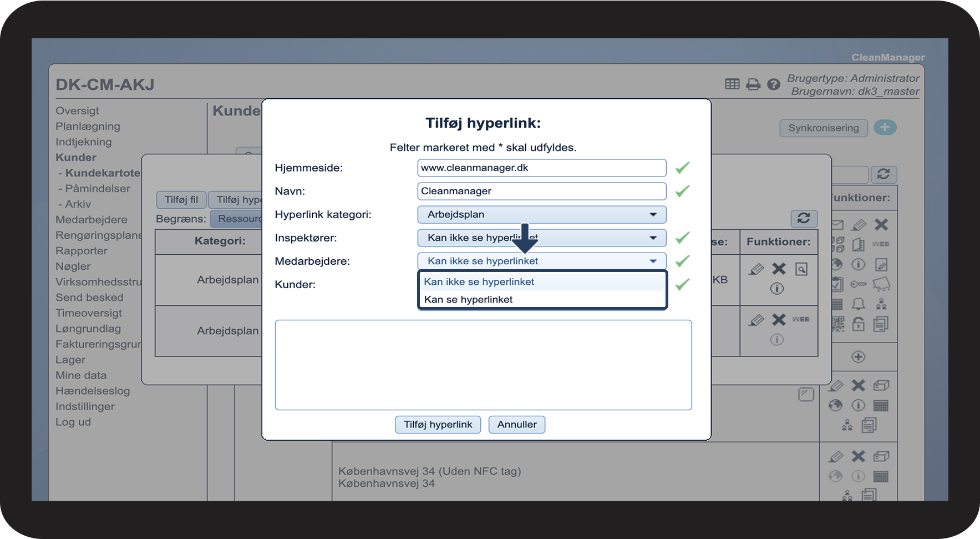Screen dimensions: 980x539
Task: Click the Kategori: column header
Action: pyautogui.click(x=220, y=241)
